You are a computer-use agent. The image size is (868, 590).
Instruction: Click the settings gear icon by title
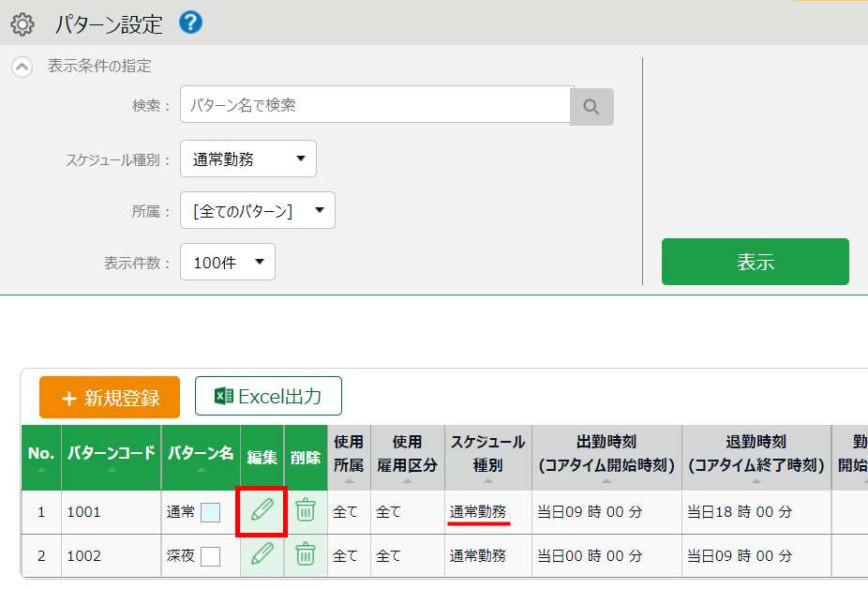pyautogui.click(x=22, y=24)
